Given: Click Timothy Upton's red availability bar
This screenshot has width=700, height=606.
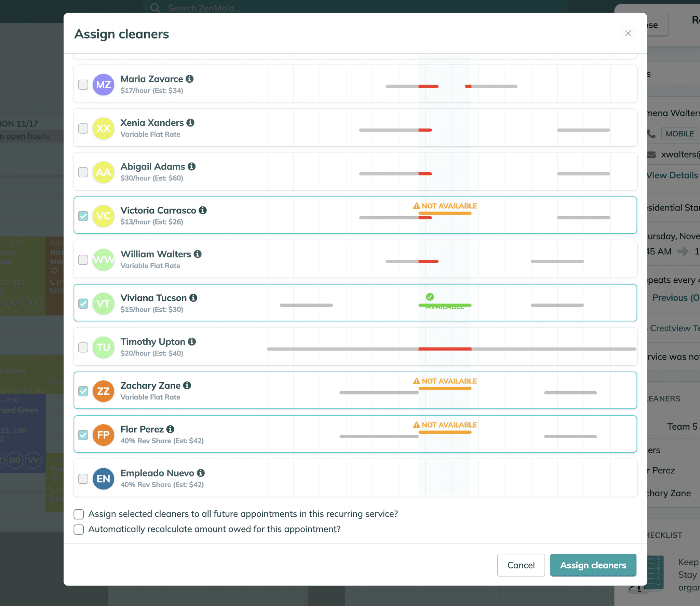Looking at the screenshot, I should (445, 349).
